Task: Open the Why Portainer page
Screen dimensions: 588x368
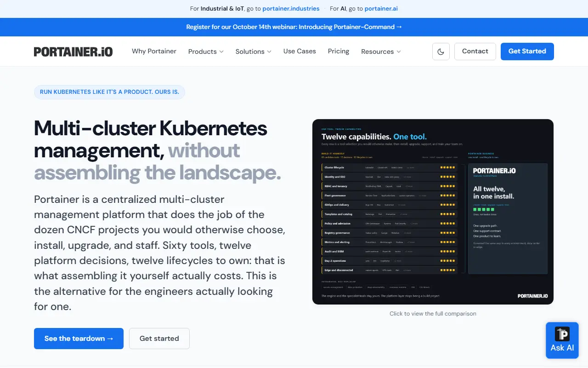Action: click(x=154, y=51)
